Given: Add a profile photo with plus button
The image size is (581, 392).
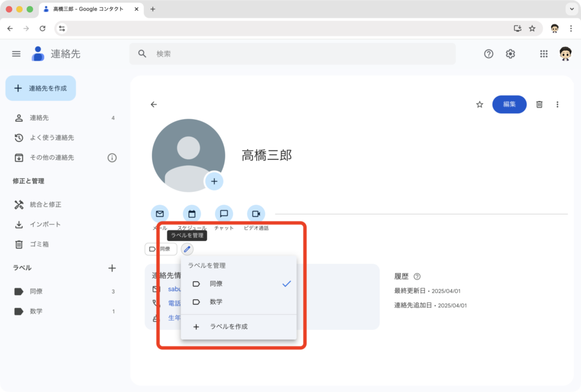Looking at the screenshot, I should click(214, 182).
